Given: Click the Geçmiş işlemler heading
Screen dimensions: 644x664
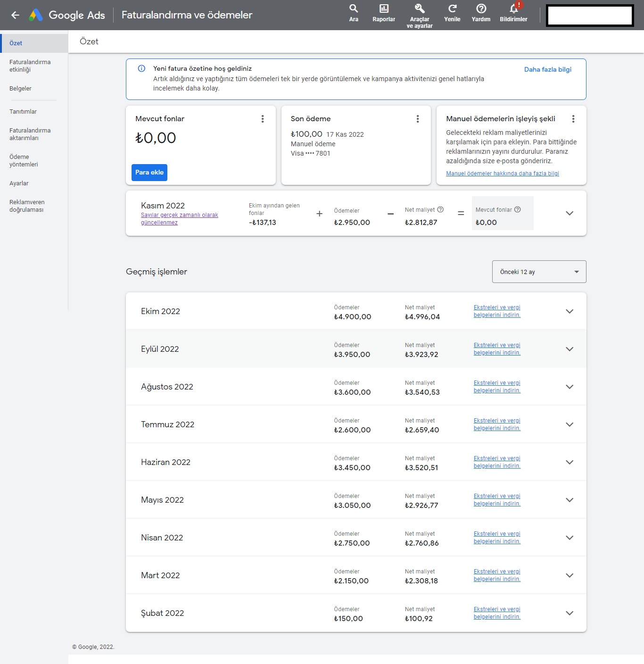Looking at the screenshot, I should pyautogui.click(x=157, y=272).
